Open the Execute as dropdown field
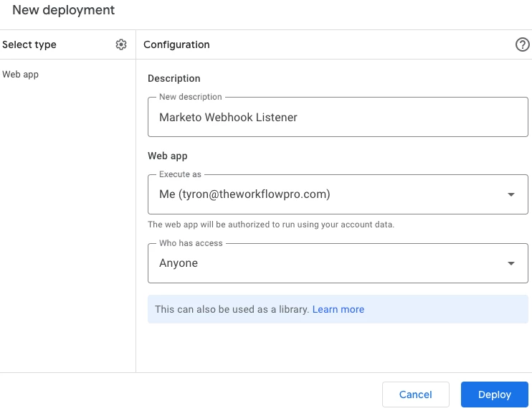The height and width of the screenshot is (411, 532). (330, 194)
